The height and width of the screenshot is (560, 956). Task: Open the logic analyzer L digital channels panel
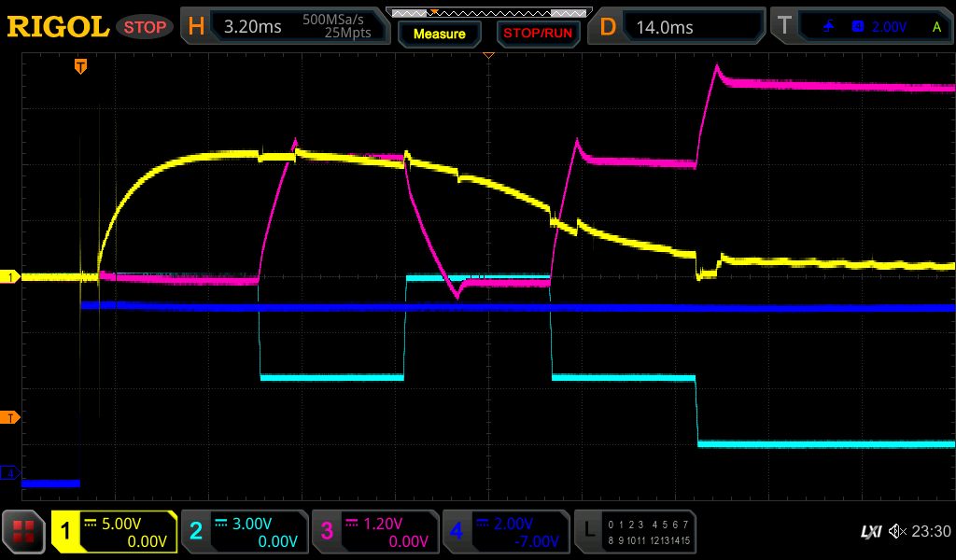coord(636,532)
